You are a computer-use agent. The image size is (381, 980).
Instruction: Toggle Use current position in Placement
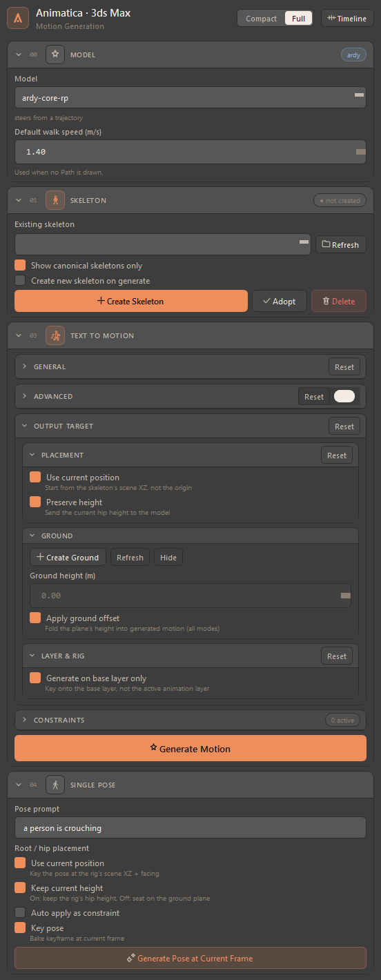tap(35, 478)
